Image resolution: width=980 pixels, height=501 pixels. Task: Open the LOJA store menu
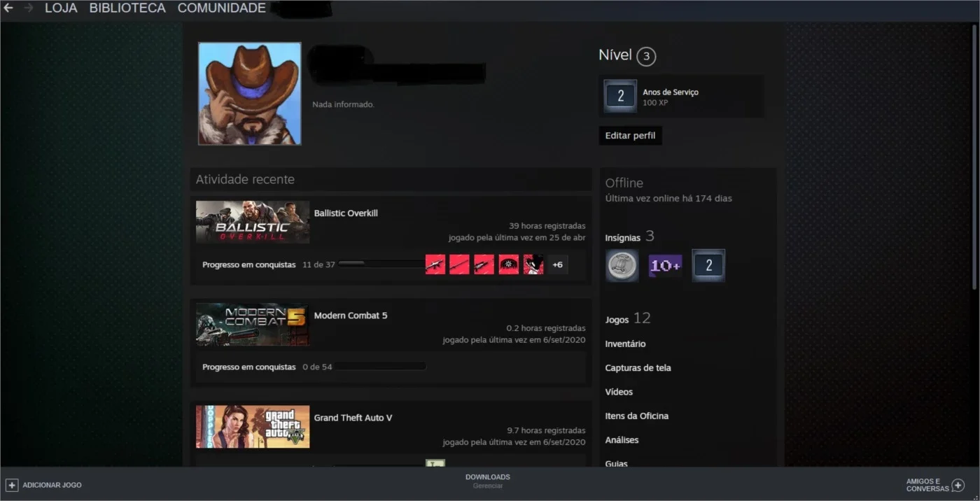click(61, 8)
